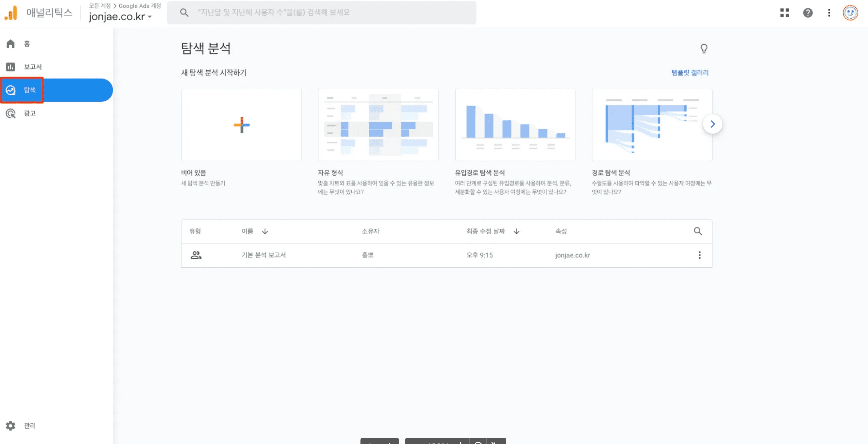Create a blank exploration with plus

(241, 125)
